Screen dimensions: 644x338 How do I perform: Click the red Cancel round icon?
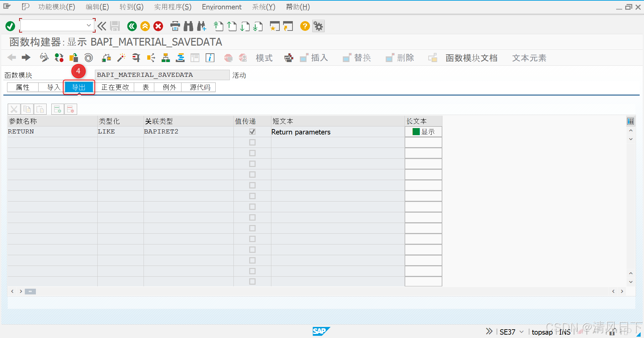[x=158, y=26]
